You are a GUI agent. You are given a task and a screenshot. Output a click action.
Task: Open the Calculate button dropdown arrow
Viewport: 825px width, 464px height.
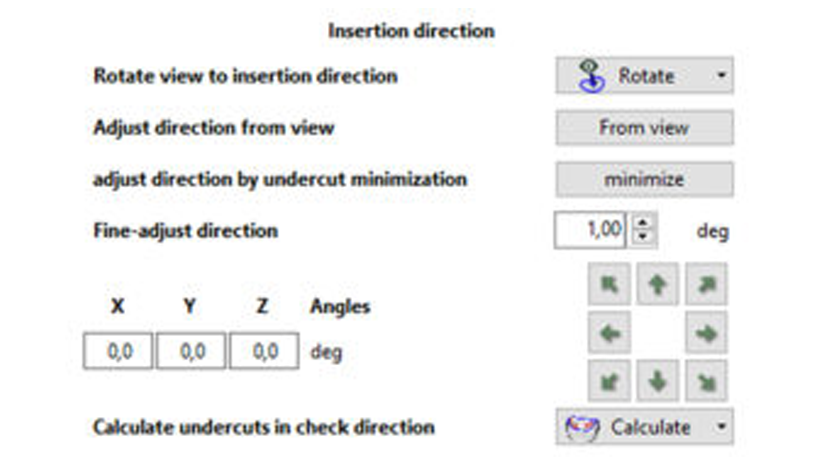pyautogui.click(x=721, y=426)
